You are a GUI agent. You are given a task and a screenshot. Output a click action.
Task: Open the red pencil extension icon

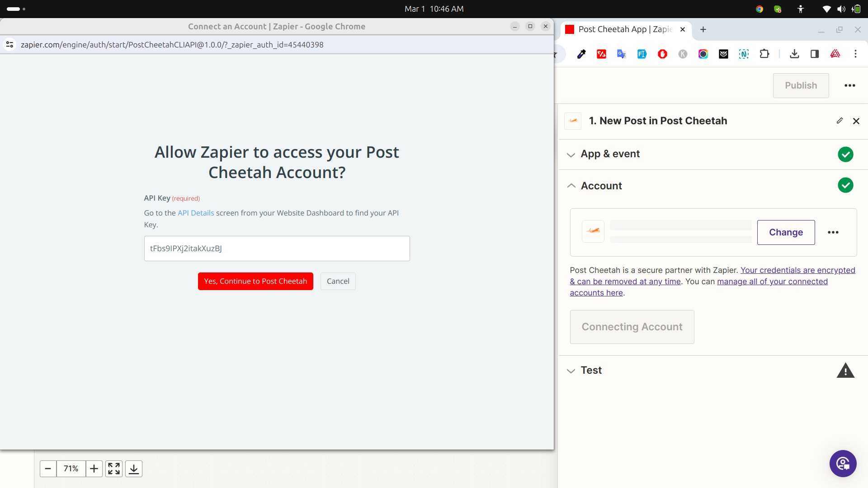pos(601,54)
